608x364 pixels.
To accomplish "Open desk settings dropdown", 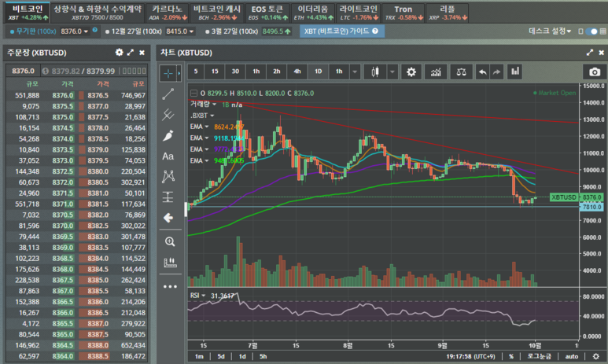I will pos(550,31).
